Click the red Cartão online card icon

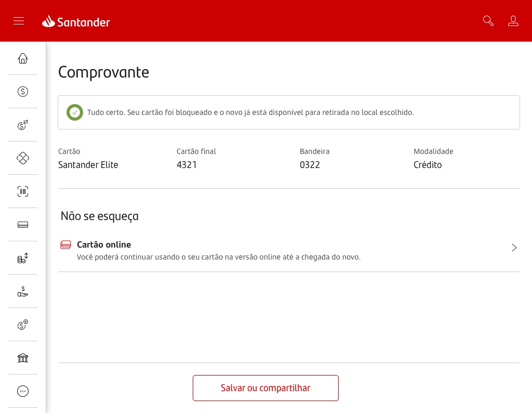tap(65, 245)
